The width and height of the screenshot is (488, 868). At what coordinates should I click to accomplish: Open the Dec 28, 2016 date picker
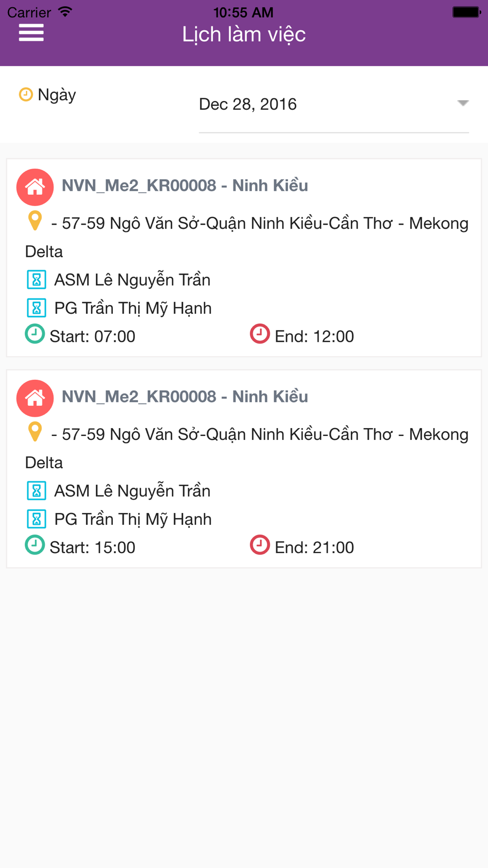(x=248, y=104)
